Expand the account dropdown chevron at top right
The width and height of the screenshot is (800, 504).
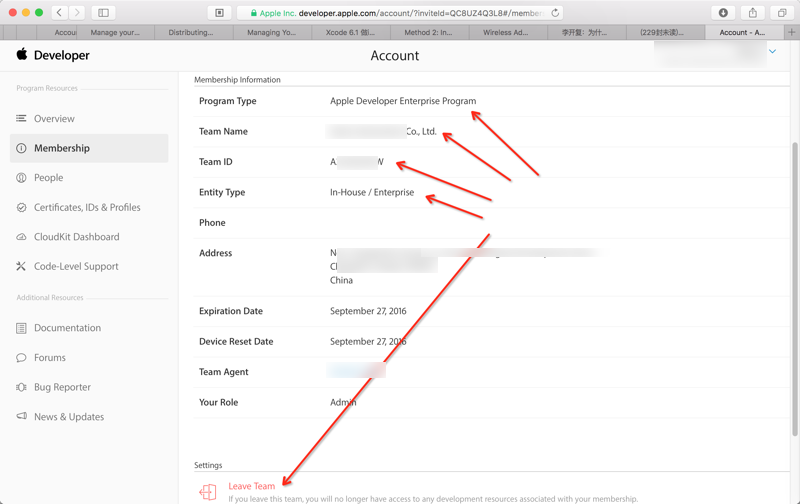[x=772, y=52]
